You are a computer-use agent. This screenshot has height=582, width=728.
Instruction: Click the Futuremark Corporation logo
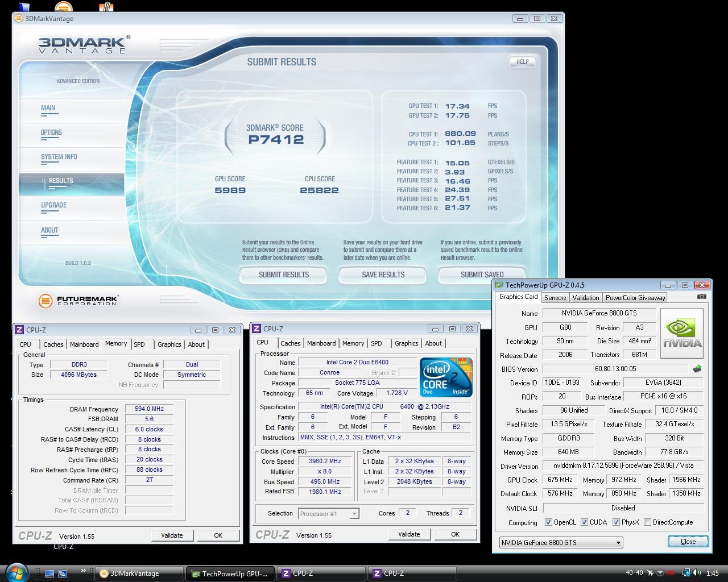click(78, 301)
